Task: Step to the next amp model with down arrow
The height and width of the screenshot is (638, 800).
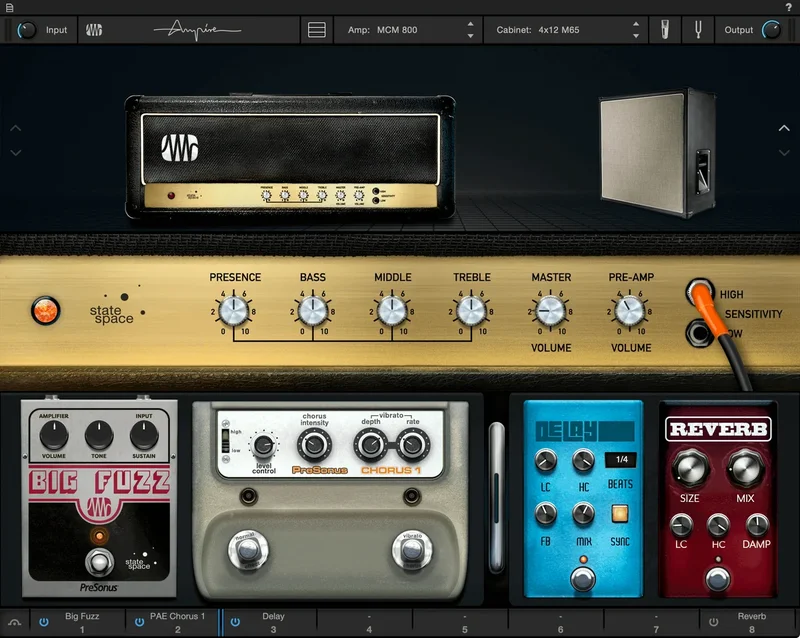Action: (x=470, y=36)
